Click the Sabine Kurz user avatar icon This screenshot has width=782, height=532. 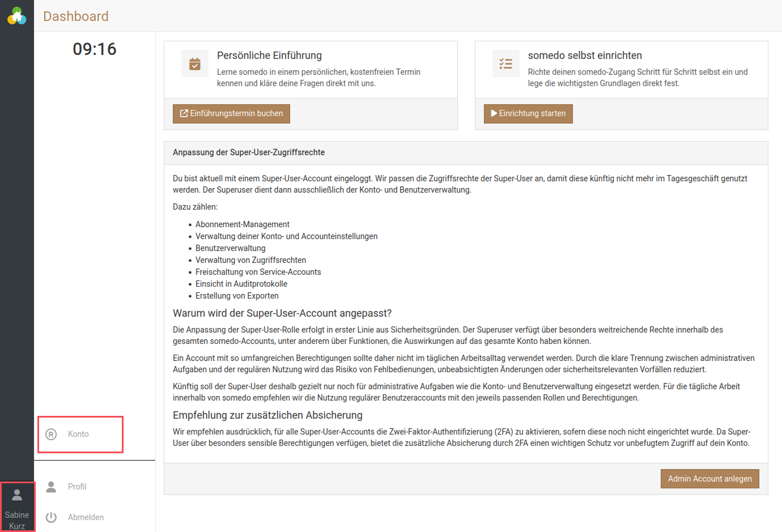pos(17,495)
